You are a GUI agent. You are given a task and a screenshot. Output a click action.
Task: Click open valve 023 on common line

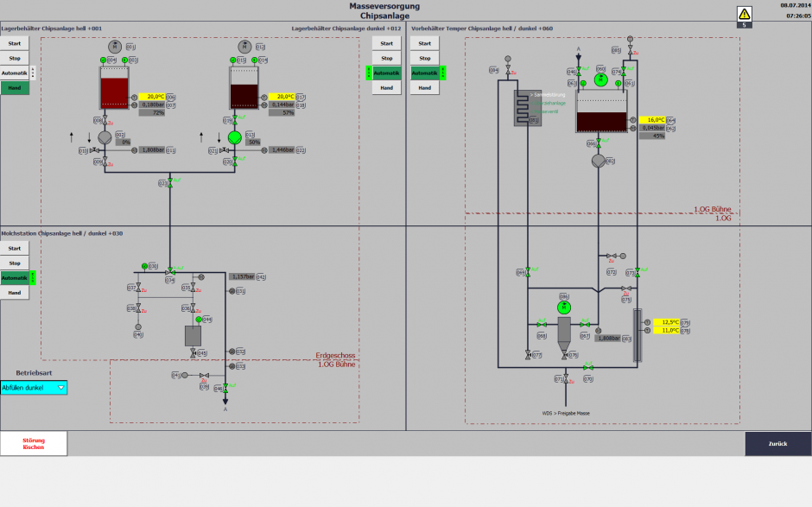170,183
